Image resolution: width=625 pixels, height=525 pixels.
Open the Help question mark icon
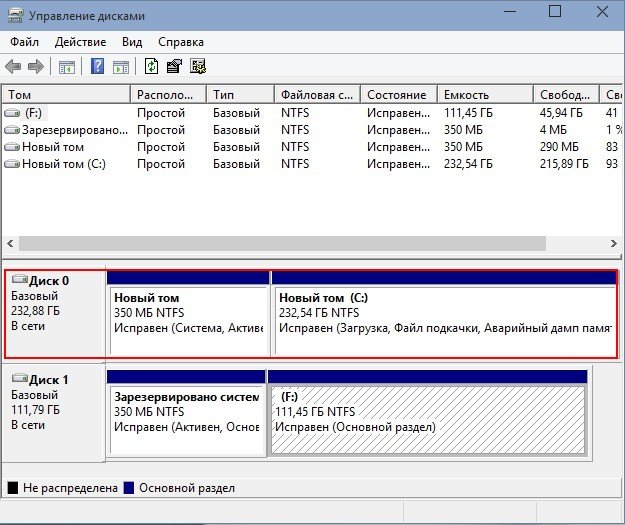pos(97,66)
